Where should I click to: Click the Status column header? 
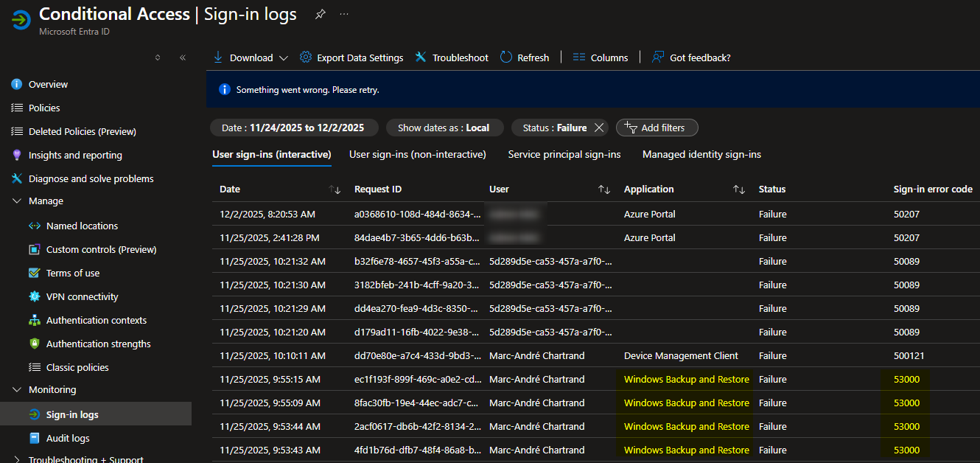pyautogui.click(x=772, y=189)
